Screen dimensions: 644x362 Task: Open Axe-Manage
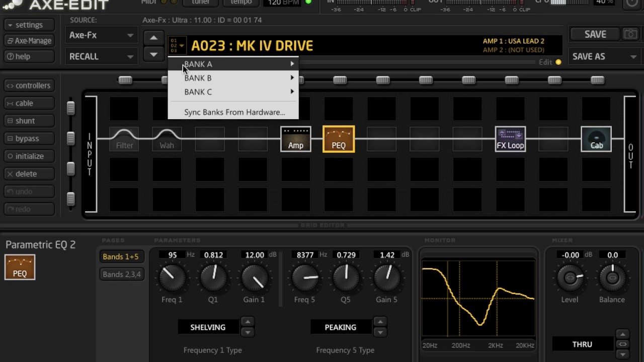29,41
